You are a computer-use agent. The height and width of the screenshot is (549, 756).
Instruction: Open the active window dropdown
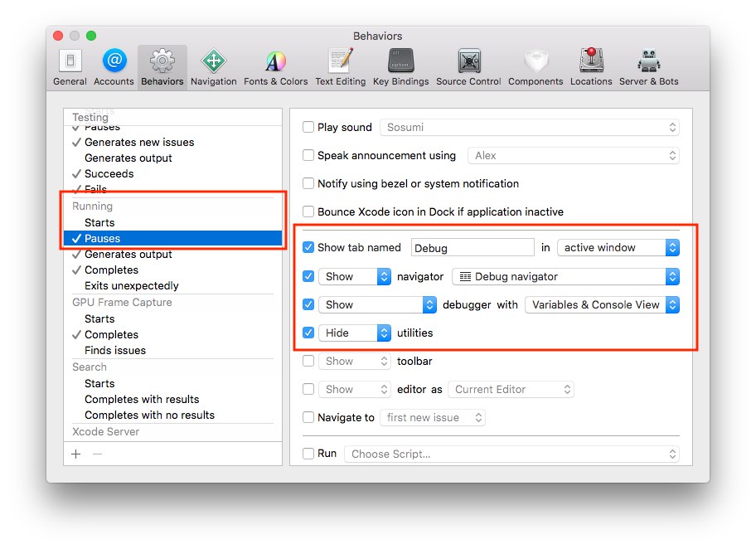coord(618,247)
